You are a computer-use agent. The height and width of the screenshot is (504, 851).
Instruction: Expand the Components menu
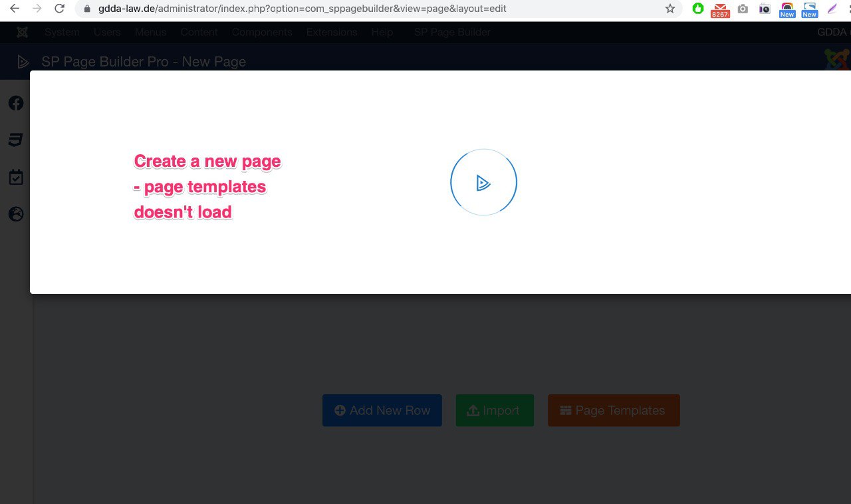[262, 32]
